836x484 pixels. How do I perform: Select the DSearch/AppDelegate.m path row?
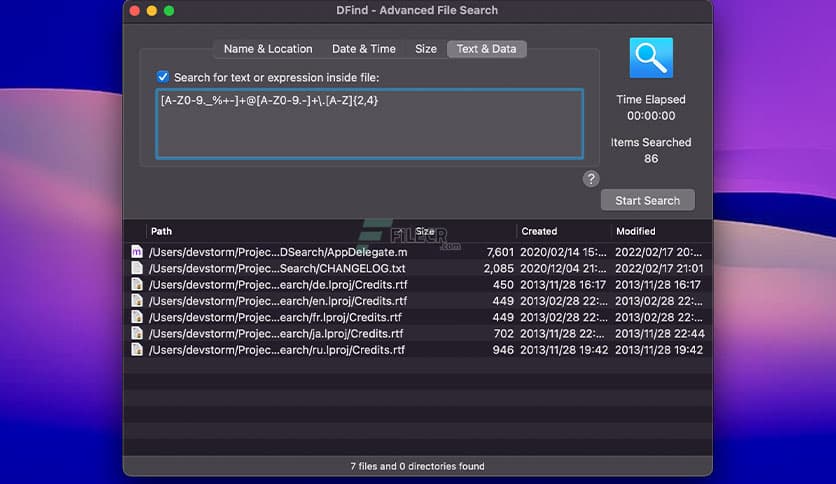(278, 252)
